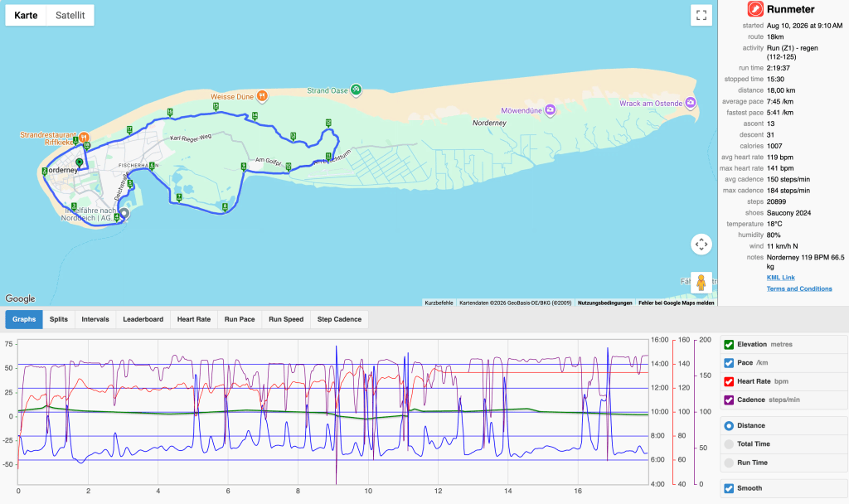Image resolution: width=849 pixels, height=504 pixels.
Task: Click the Strandrestaurant Riffkieker marker
Action: click(x=84, y=137)
